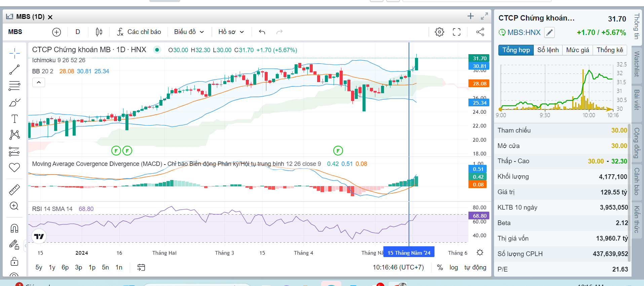The width and height of the screenshot is (644, 286).
Task: Open the forecasting and measurement tools
Action: click(14, 151)
